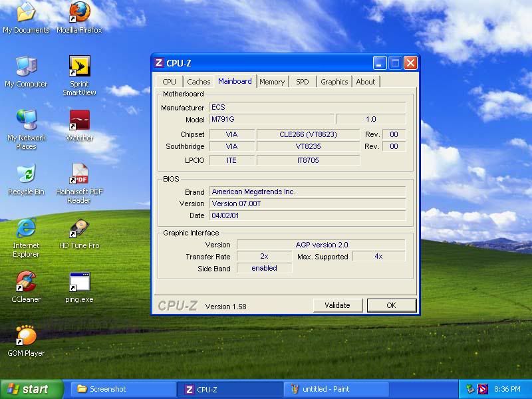Go to the Memory tab
Screen dimensions: 532x399
[x=272, y=82]
